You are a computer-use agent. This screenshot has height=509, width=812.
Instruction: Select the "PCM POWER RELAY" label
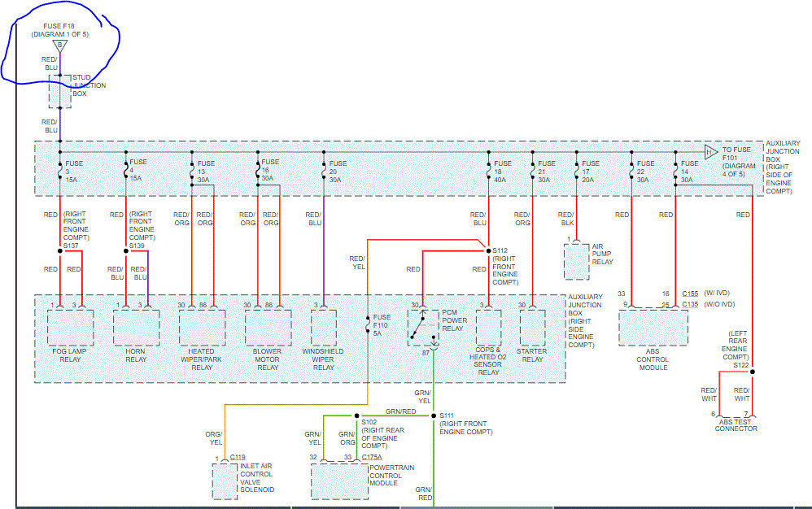click(x=454, y=320)
